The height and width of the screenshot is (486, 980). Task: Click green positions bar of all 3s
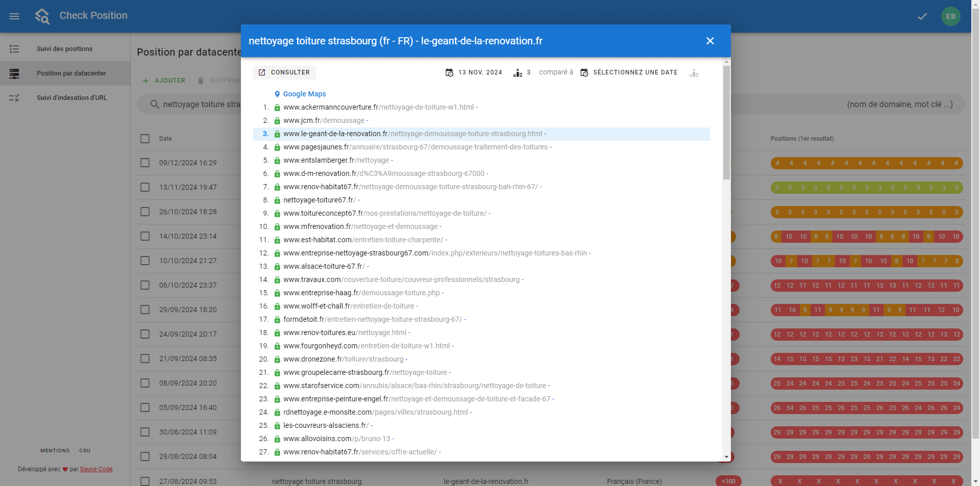[x=867, y=188]
